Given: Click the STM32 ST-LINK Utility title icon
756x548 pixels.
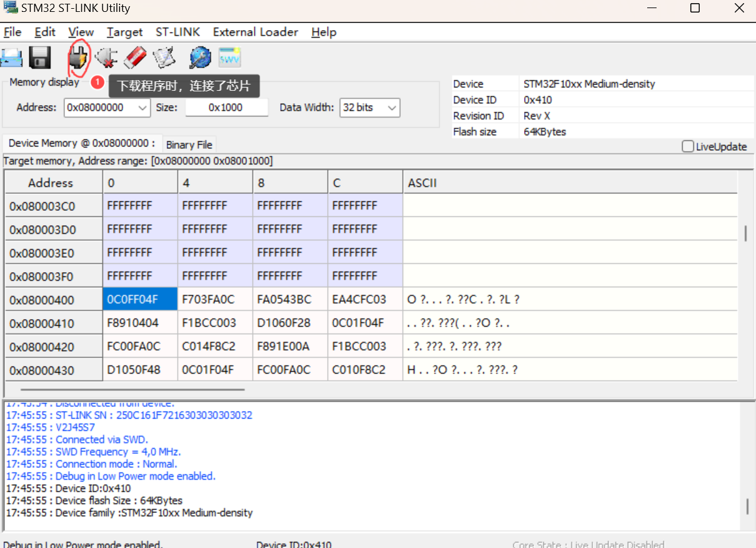Looking at the screenshot, I should (10, 8).
